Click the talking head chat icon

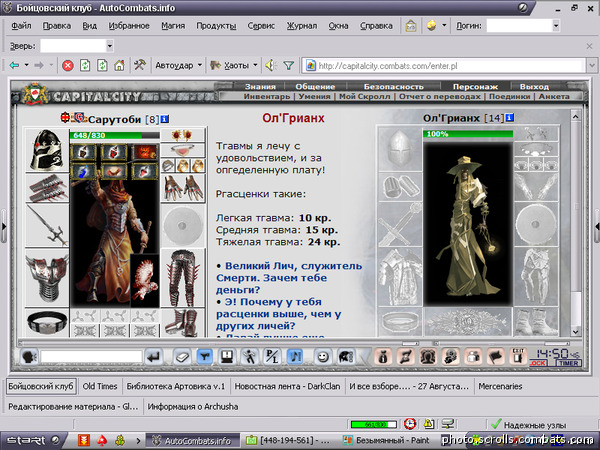coord(29,357)
